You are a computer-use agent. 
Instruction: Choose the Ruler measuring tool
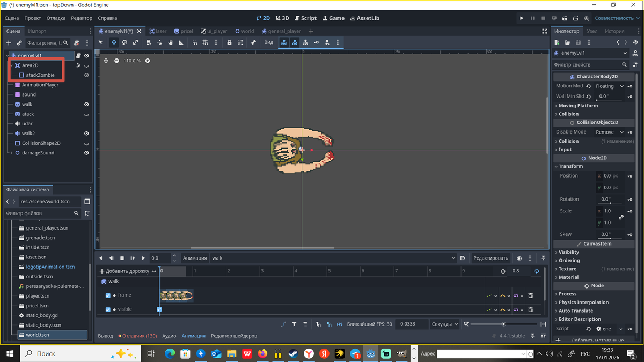[182, 42]
